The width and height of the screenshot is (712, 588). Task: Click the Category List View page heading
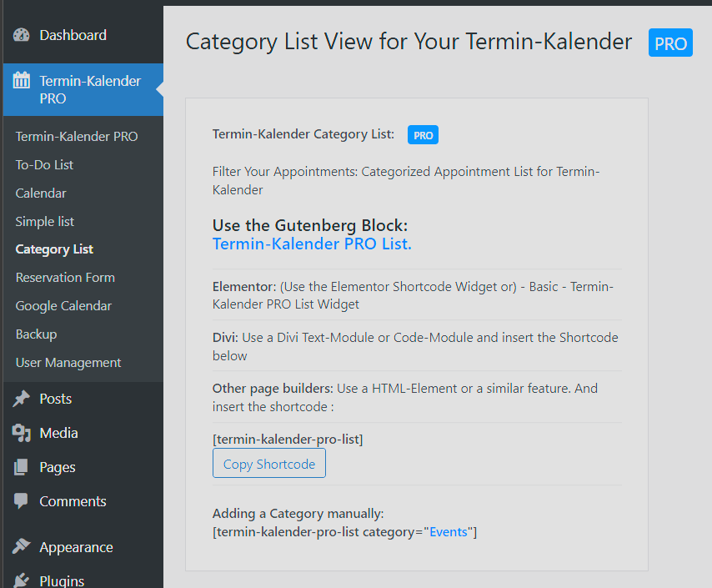point(409,42)
